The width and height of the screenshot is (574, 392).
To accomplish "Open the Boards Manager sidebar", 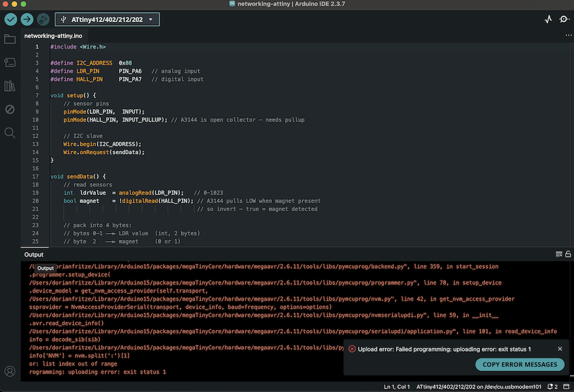I will (10, 62).
